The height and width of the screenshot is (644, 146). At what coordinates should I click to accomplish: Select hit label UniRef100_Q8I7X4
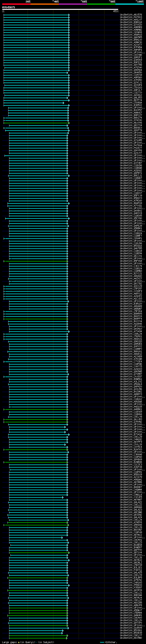131,125
